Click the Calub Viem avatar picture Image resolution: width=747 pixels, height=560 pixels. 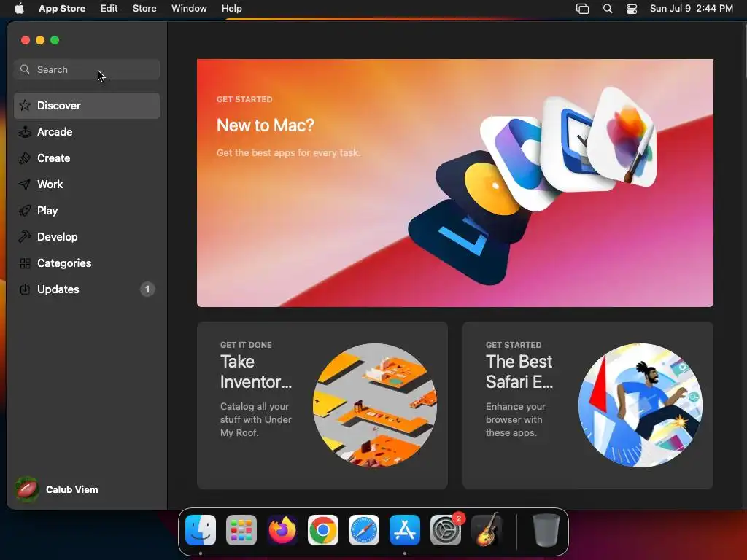coord(27,489)
